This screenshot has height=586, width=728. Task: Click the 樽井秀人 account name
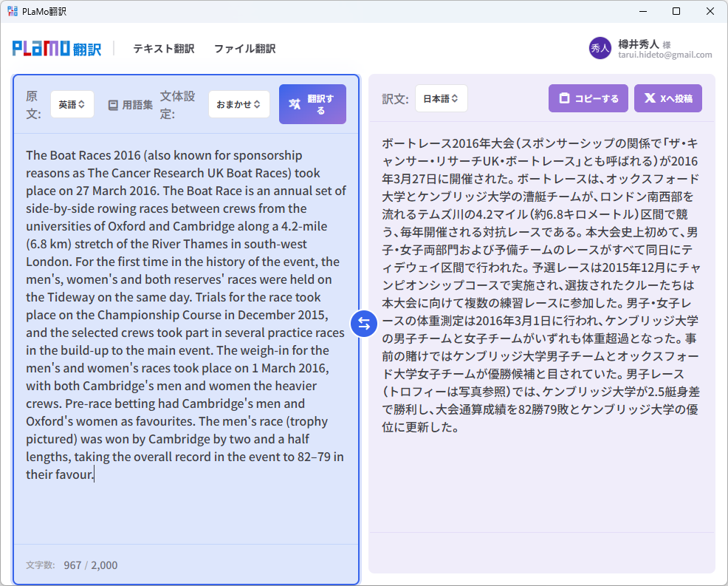click(639, 44)
